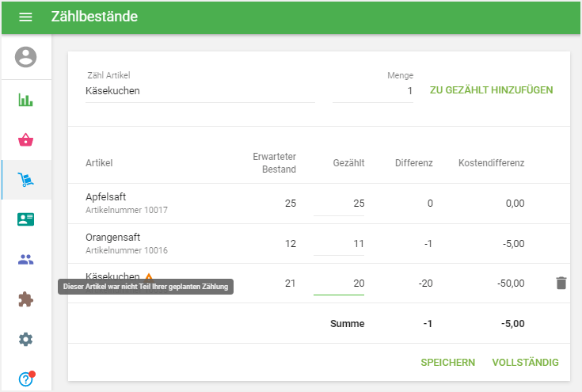The image size is (582, 392).
Task: Open the puzzle piece apps icon
Action: coord(26,299)
